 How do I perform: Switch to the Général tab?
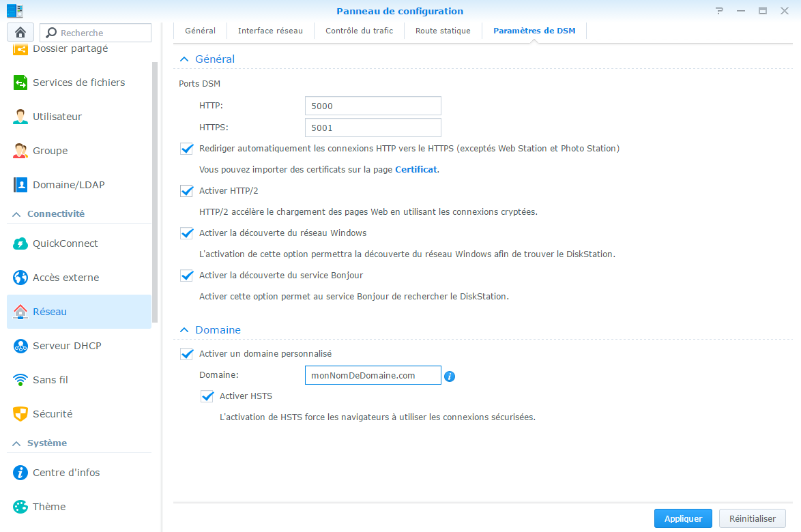(201, 31)
